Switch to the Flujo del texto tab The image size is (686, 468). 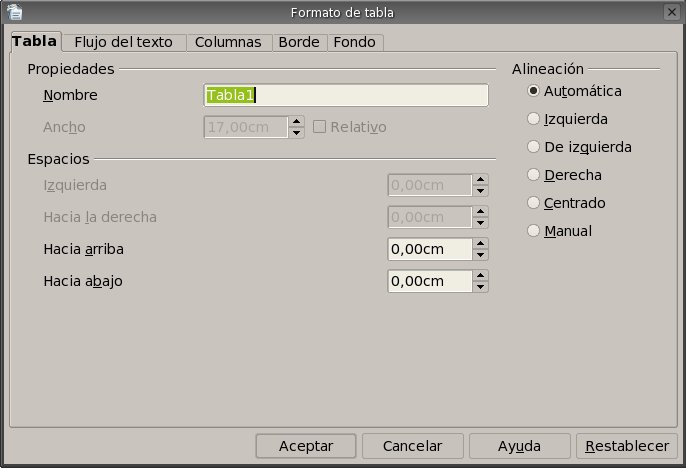(124, 42)
